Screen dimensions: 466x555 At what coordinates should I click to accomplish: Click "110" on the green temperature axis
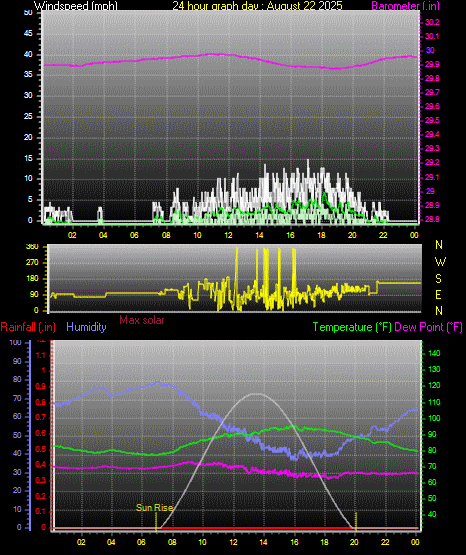pos(434,402)
